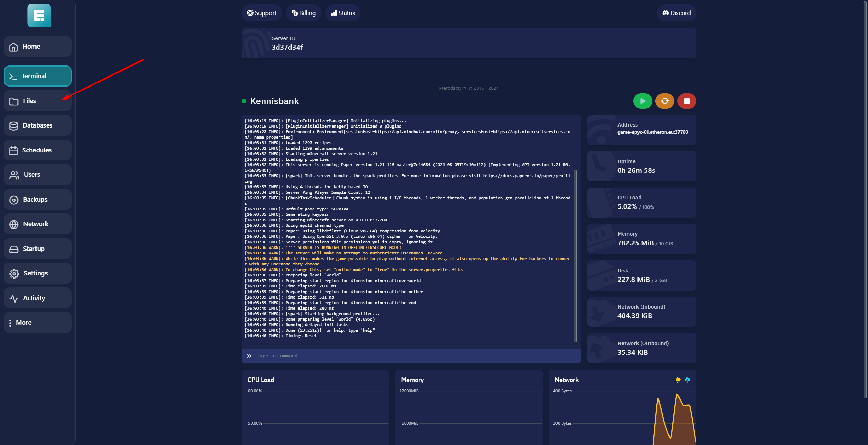
Task: Click the panel logo at top left
Action: click(39, 16)
